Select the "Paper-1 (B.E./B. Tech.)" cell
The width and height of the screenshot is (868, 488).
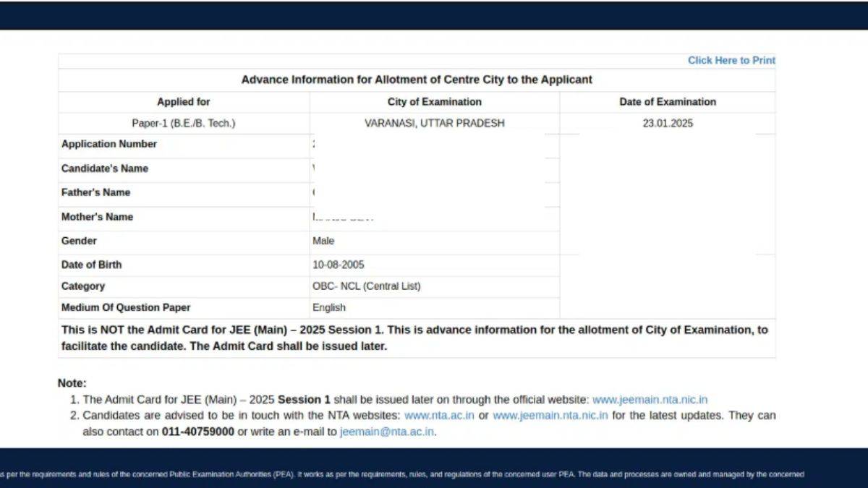click(183, 123)
